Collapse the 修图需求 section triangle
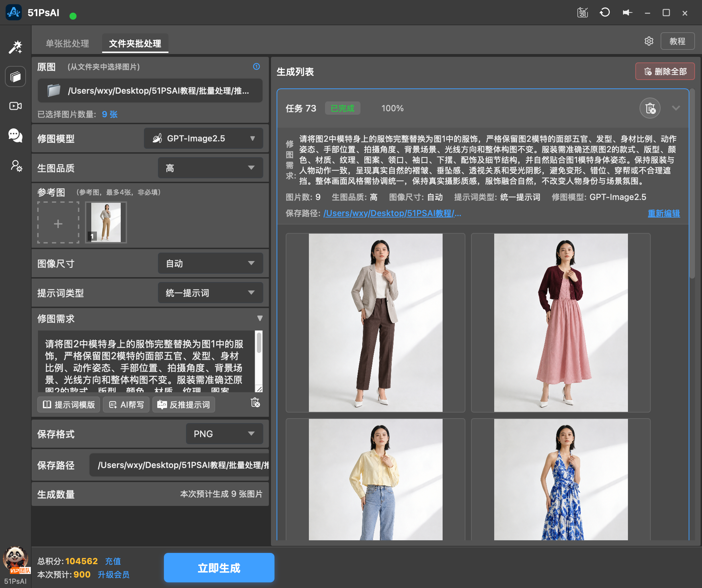The width and height of the screenshot is (702, 588). click(260, 318)
